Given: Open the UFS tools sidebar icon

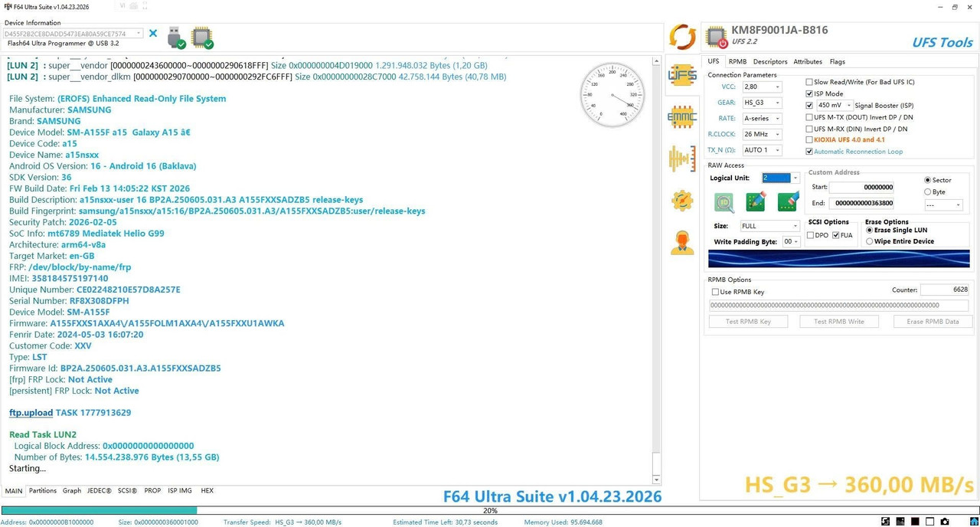Looking at the screenshot, I should tap(682, 75).
